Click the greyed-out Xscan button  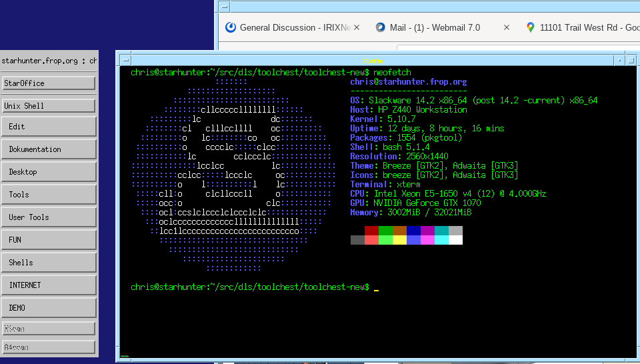point(49,329)
